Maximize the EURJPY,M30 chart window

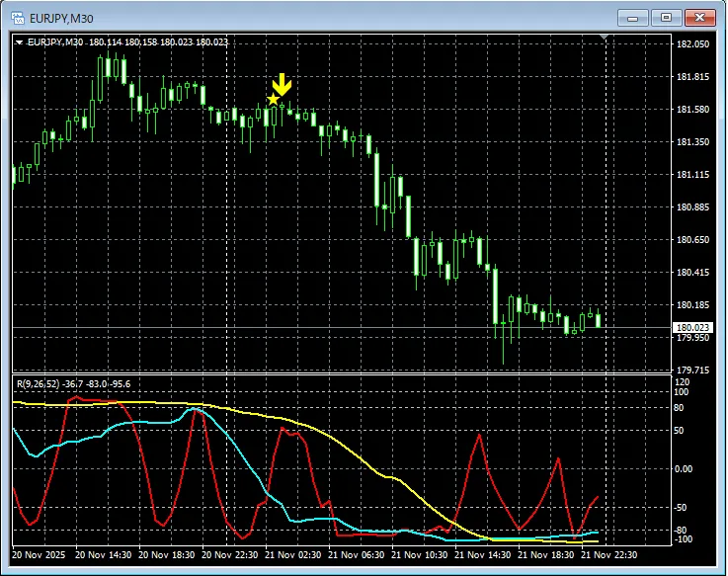pyautogui.click(x=666, y=18)
